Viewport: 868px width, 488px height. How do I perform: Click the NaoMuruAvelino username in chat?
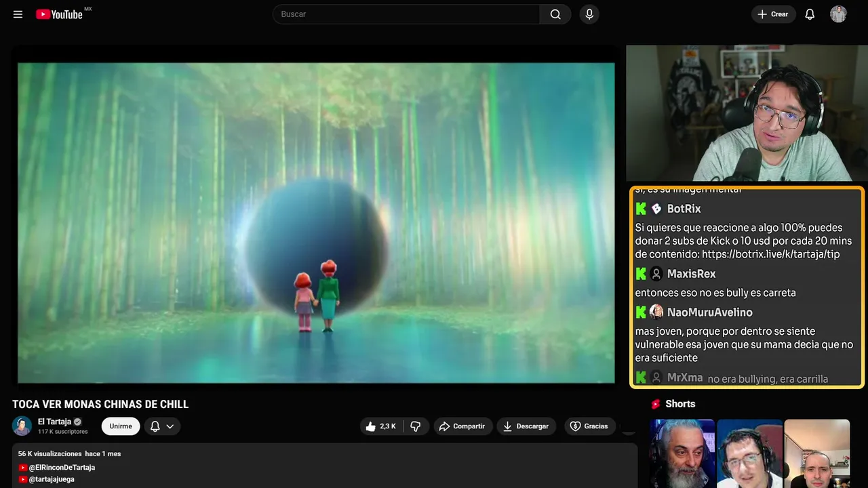tap(710, 312)
